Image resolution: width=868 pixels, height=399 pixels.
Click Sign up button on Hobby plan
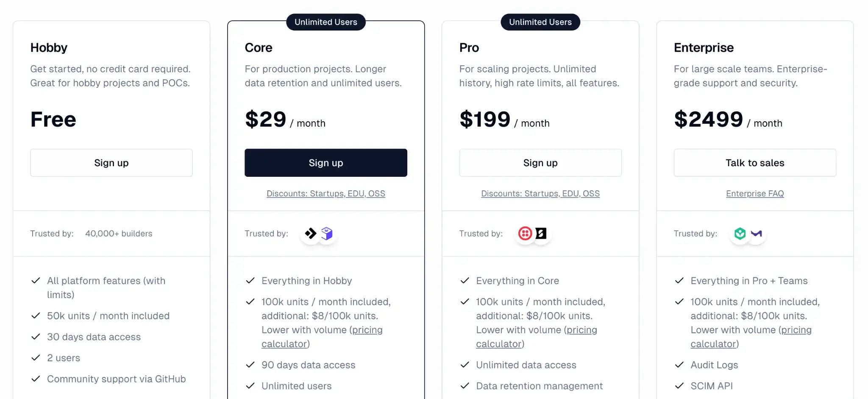pyautogui.click(x=111, y=163)
